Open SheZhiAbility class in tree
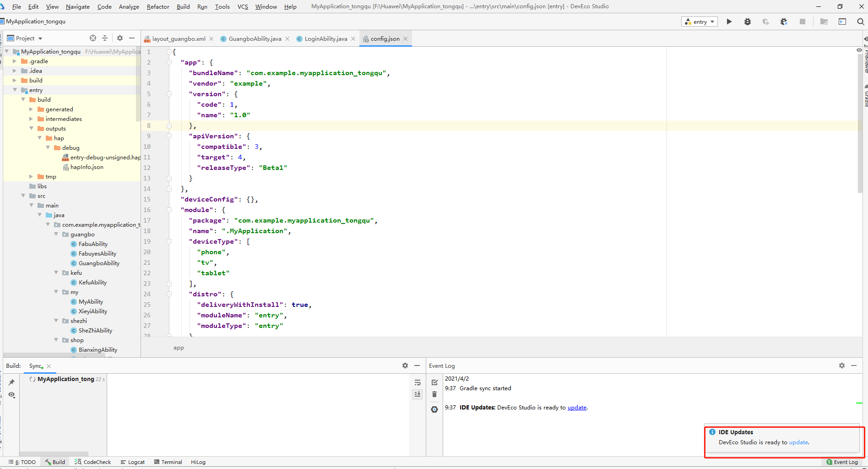Image resolution: width=868 pixels, height=469 pixels. 91,331
